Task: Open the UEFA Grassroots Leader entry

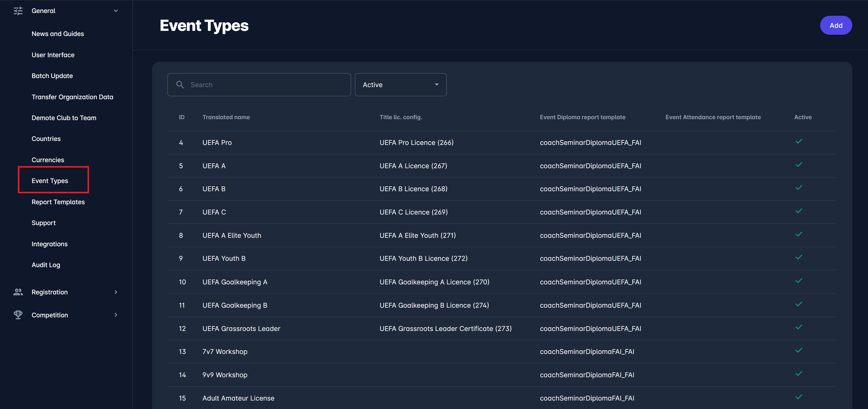Action: 241,329
